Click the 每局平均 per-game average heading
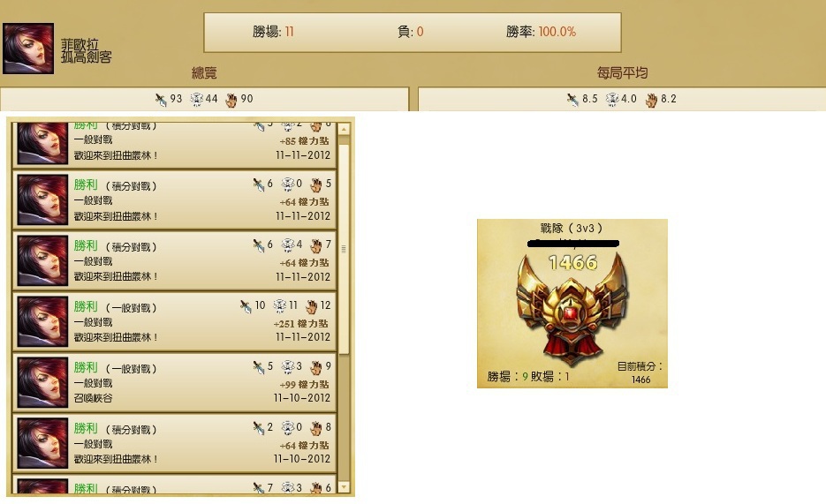 tap(622, 72)
